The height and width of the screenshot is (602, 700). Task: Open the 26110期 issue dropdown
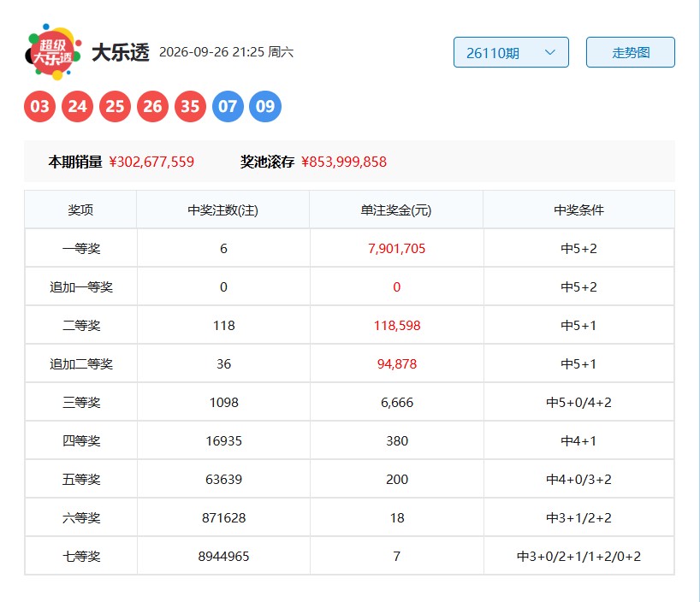click(x=511, y=52)
